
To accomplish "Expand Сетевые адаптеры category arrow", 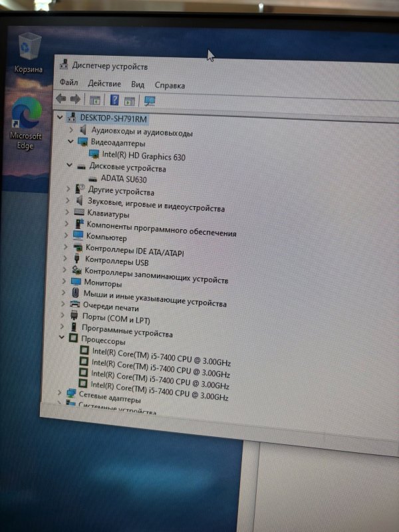I will click(59, 392).
